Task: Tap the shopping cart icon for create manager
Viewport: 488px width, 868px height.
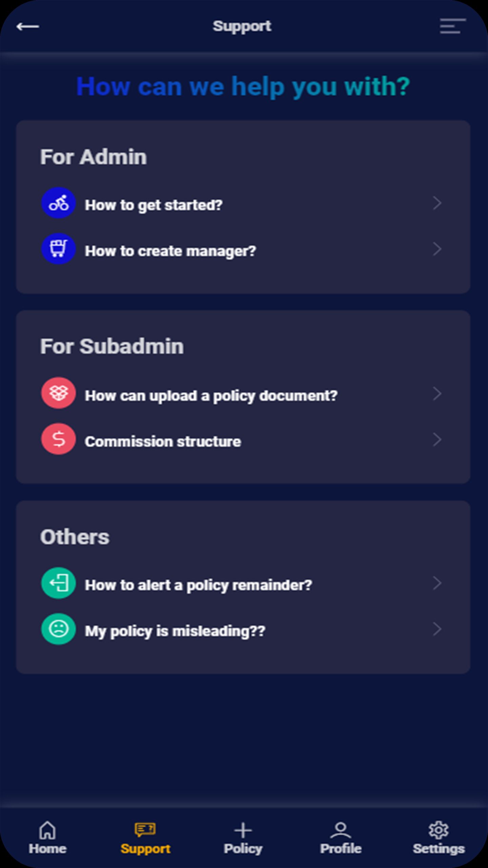Action: (x=58, y=249)
